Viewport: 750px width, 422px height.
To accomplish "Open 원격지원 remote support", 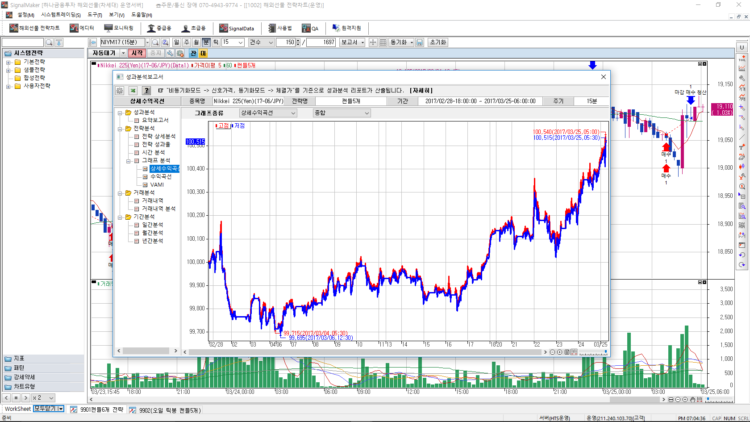I will click(x=343, y=29).
